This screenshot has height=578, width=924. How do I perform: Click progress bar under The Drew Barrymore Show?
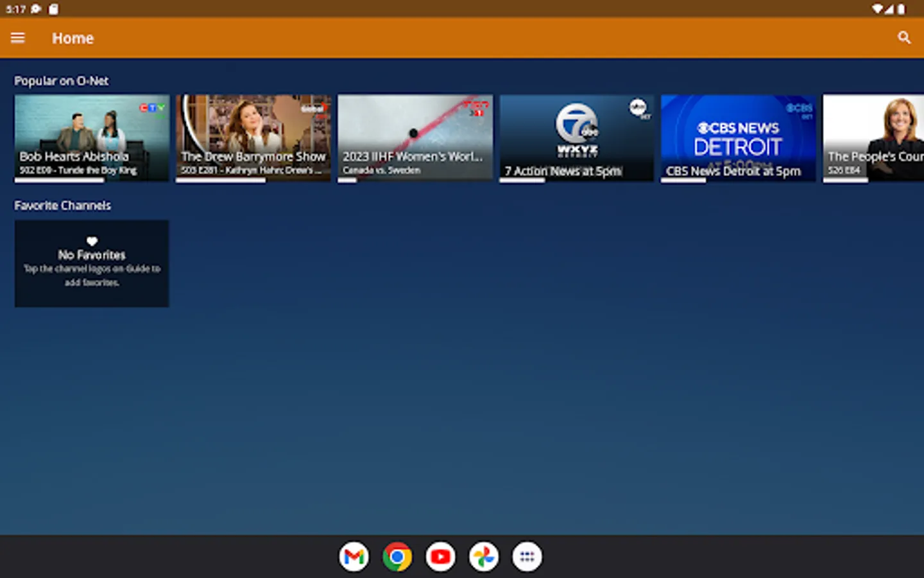tap(253, 180)
